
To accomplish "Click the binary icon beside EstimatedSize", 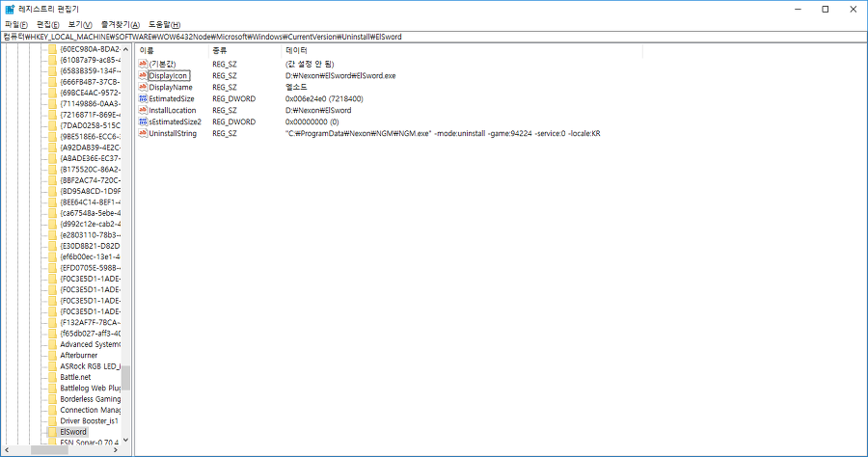I will pyautogui.click(x=143, y=98).
